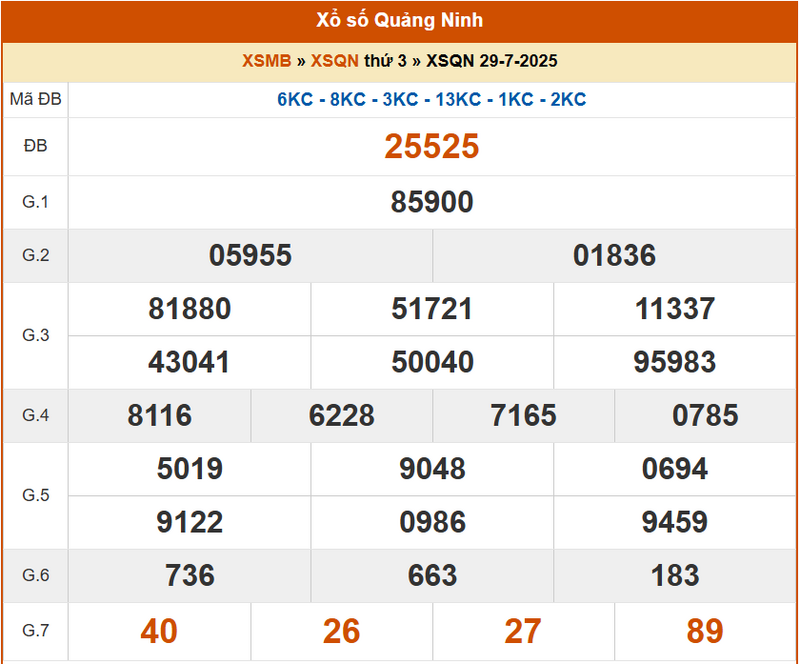The height and width of the screenshot is (664, 800).
Task: Select G.4 number 7165
Action: pos(523,415)
